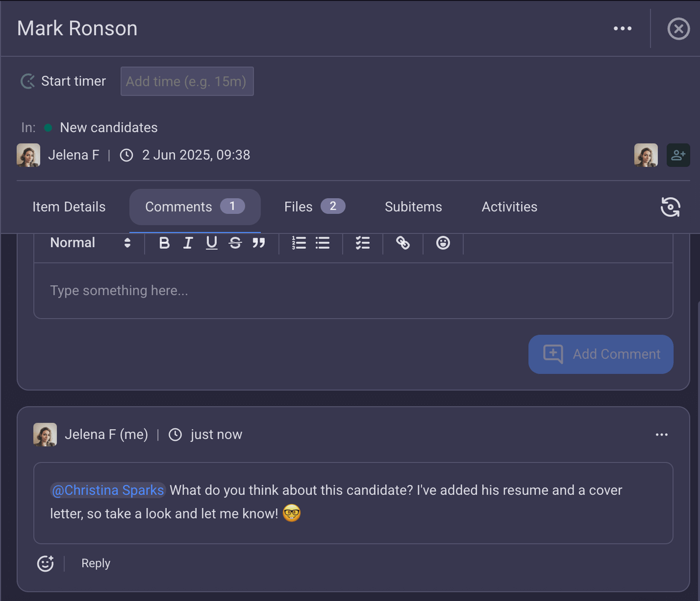Apply strikethrough formatting to comment text

[235, 243]
